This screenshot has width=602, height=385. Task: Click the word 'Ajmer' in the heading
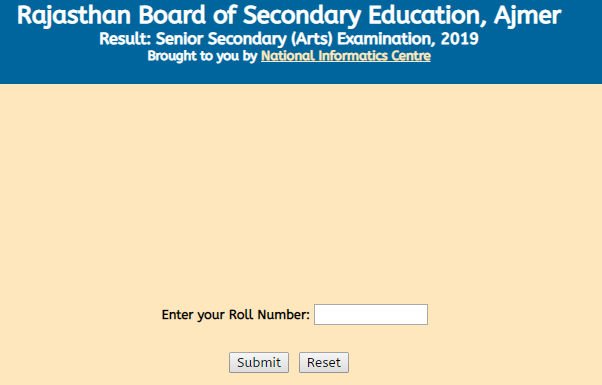pyautogui.click(x=527, y=16)
